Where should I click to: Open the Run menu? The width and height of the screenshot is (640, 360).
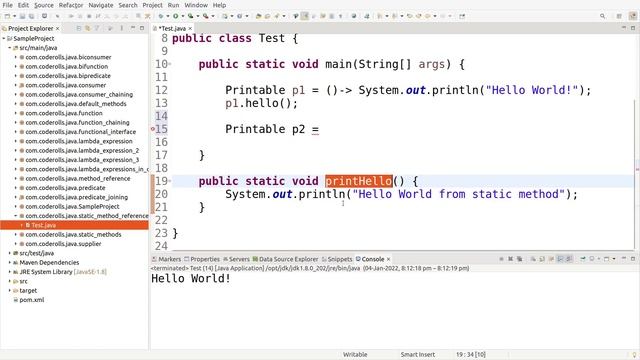coord(173,5)
